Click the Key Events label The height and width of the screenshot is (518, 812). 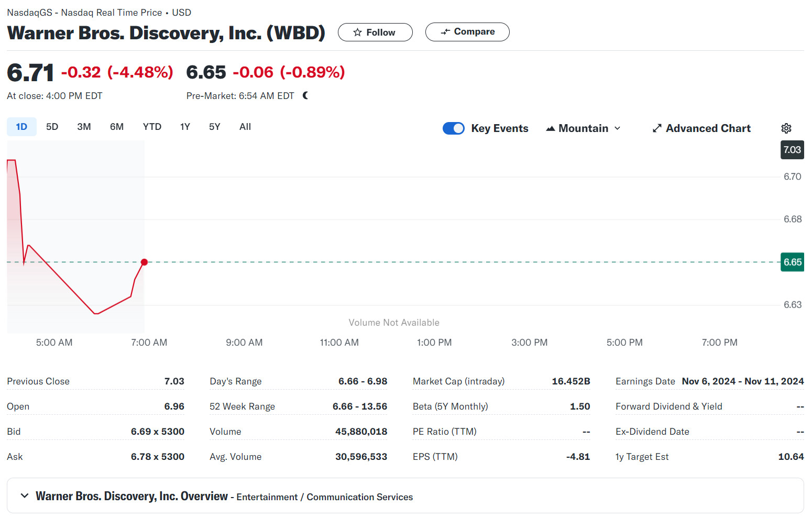(x=500, y=128)
